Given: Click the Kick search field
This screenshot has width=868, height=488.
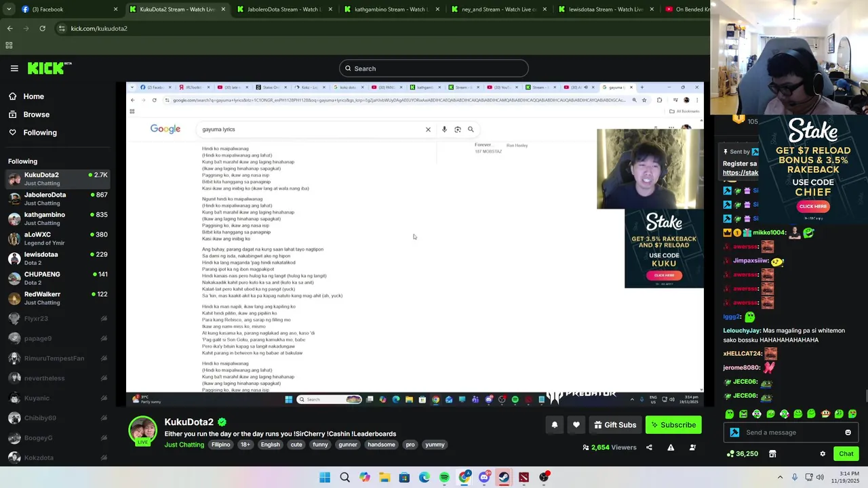Looking at the screenshot, I should [434, 68].
